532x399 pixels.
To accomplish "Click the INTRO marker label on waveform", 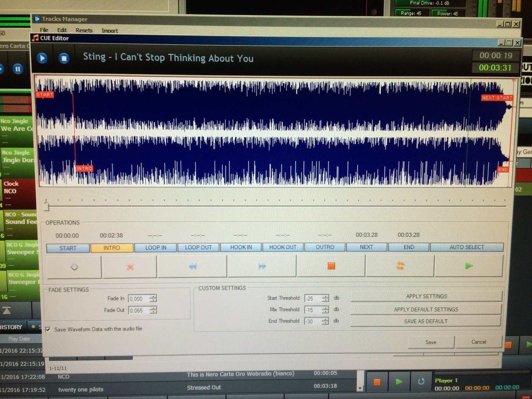I will [84, 169].
